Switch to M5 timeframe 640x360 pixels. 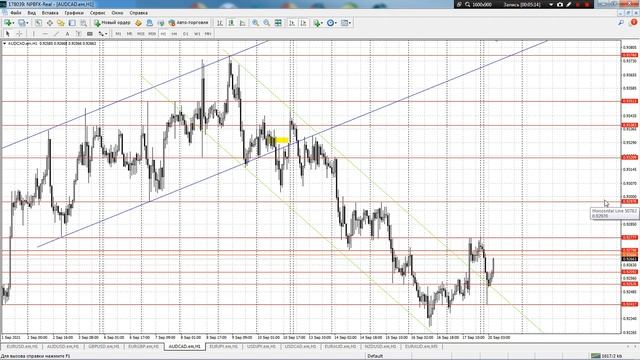pos(129,34)
